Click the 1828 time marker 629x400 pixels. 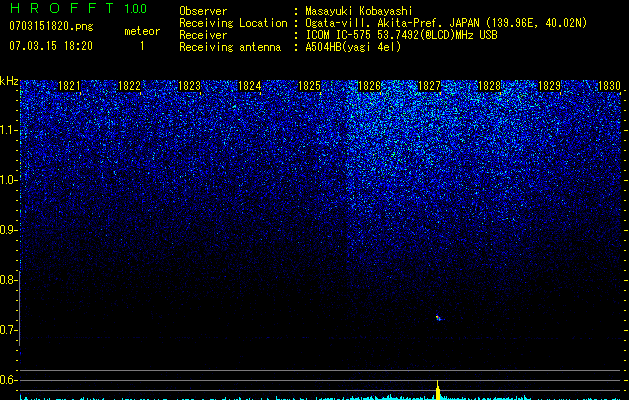[x=489, y=86]
